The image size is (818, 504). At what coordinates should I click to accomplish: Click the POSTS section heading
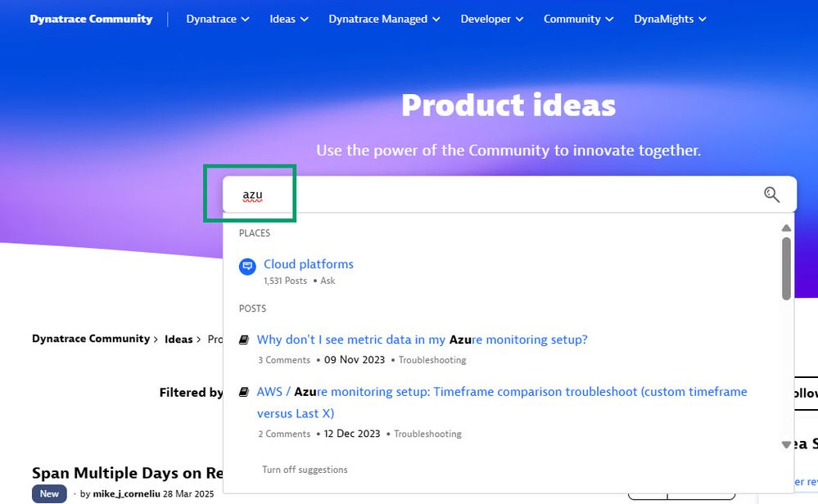[x=252, y=308]
